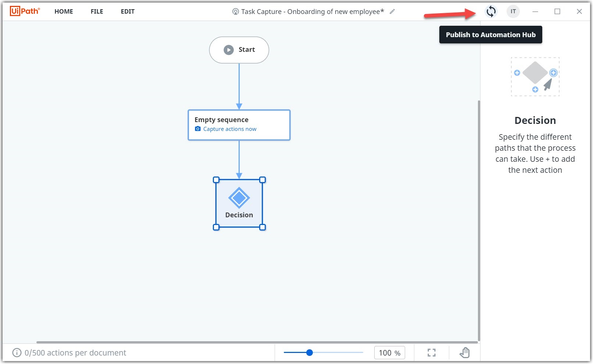Open the FILE menu
593x364 pixels.
(97, 11)
